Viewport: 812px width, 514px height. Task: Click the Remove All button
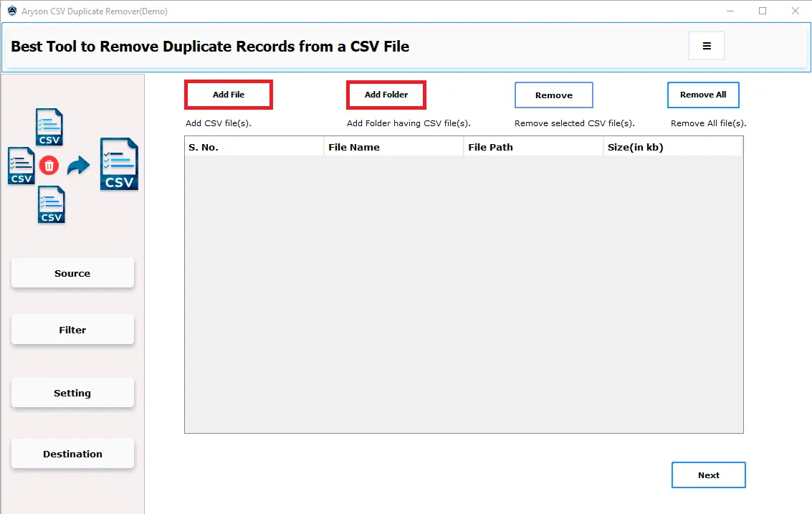coord(703,95)
